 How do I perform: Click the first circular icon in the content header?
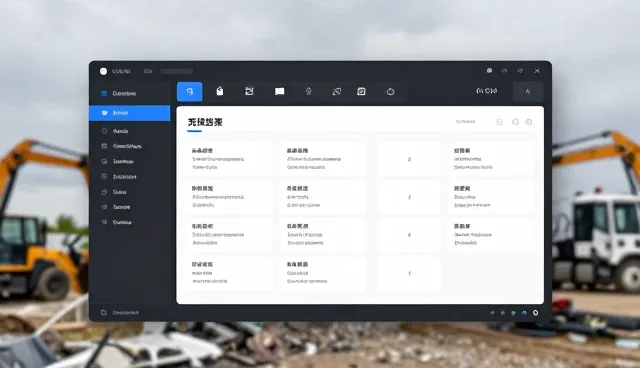[516, 122]
